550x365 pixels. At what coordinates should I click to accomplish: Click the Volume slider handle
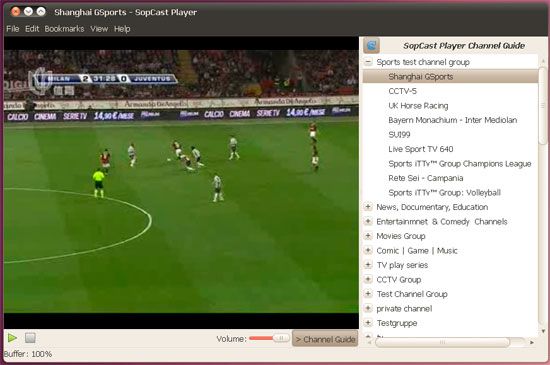click(x=281, y=338)
